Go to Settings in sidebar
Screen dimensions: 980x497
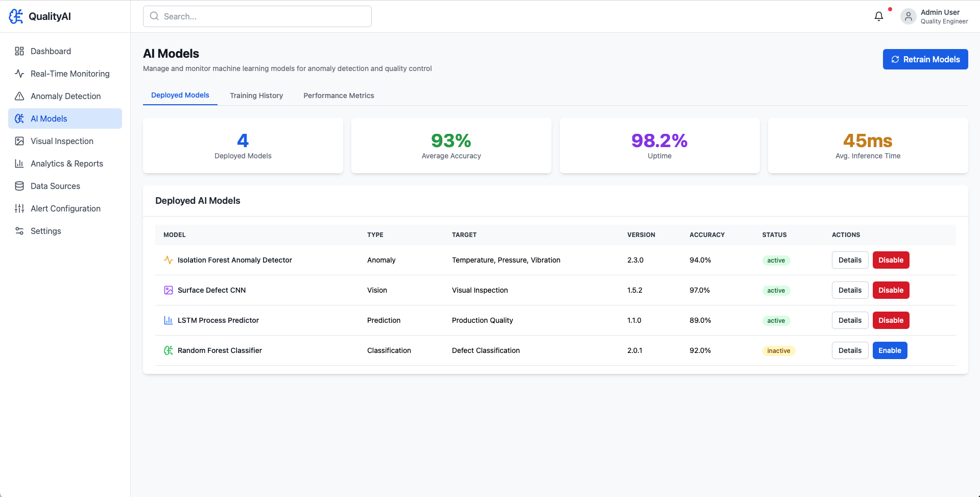pyautogui.click(x=45, y=231)
